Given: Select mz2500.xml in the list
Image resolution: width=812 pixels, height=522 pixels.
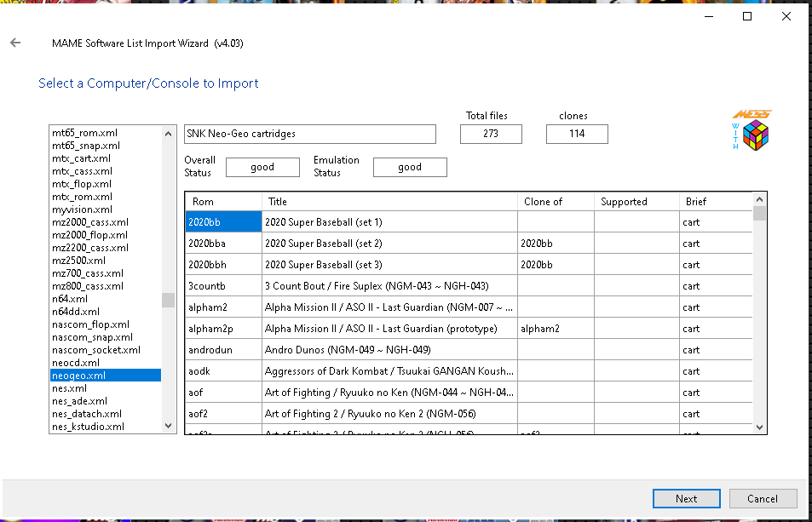Looking at the screenshot, I should pos(106,261).
